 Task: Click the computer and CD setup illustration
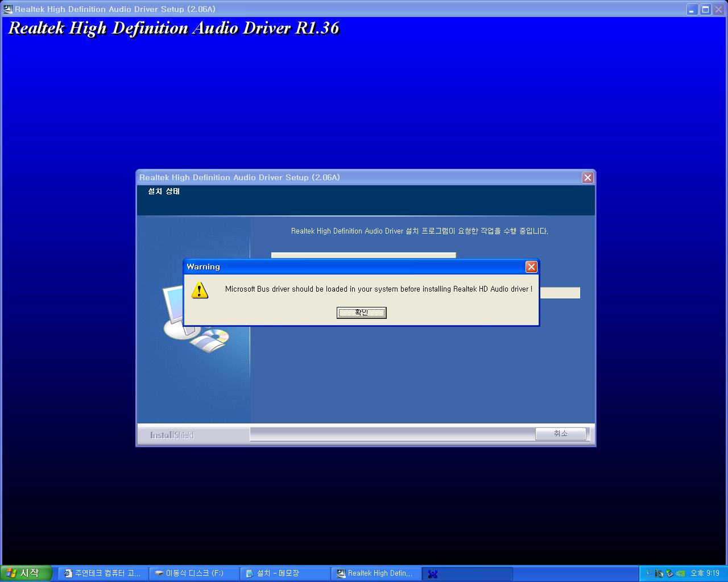195,318
